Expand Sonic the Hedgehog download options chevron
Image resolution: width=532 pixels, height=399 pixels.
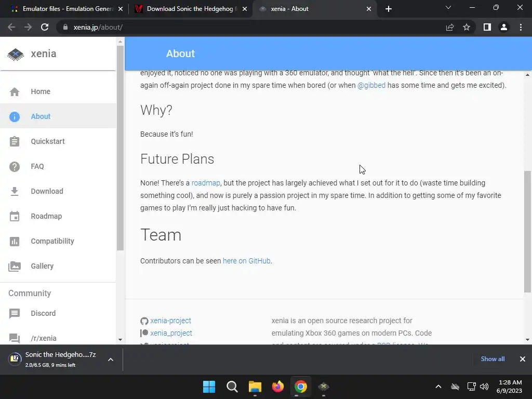coord(111,360)
